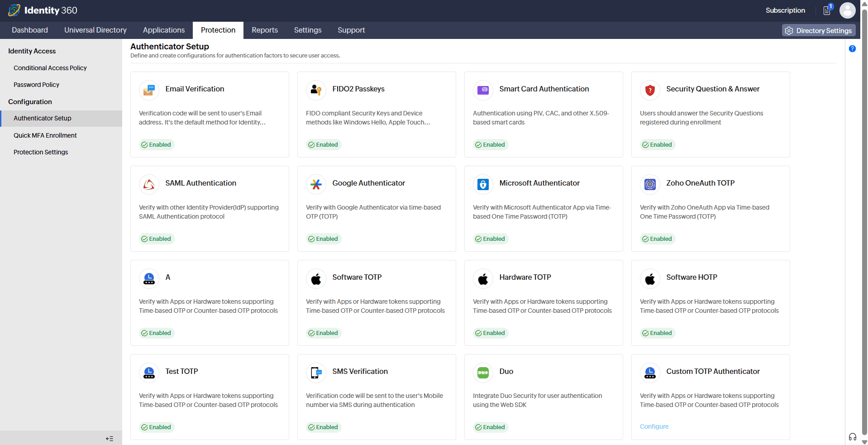Click the Configuration section heading
The height and width of the screenshot is (445, 868).
click(x=30, y=102)
